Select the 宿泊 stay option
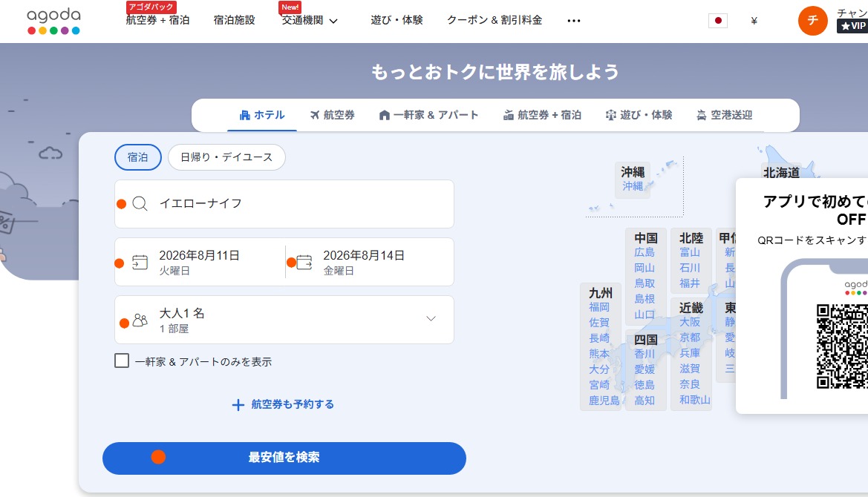This screenshot has height=497, width=868. point(138,157)
